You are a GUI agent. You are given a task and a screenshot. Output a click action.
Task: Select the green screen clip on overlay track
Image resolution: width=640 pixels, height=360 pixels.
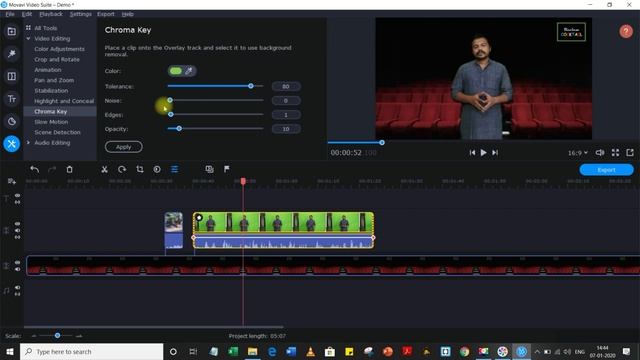pos(283,230)
